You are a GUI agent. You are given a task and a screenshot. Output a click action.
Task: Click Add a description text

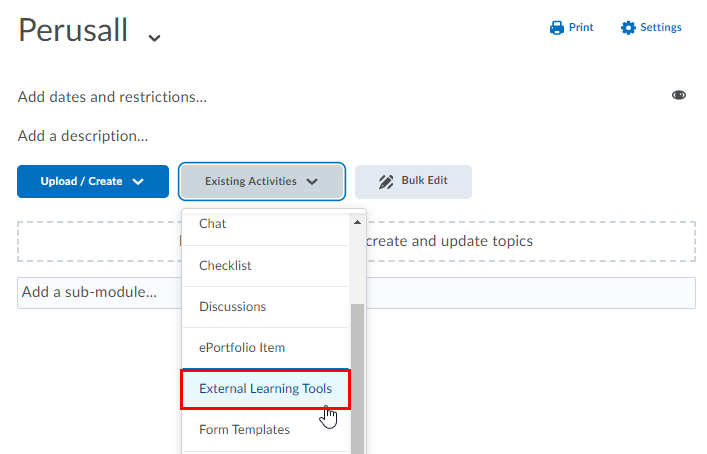coord(82,135)
